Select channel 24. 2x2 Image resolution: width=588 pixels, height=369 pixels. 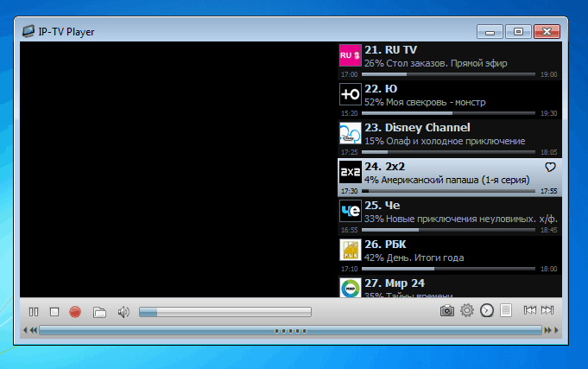coord(450,177)
